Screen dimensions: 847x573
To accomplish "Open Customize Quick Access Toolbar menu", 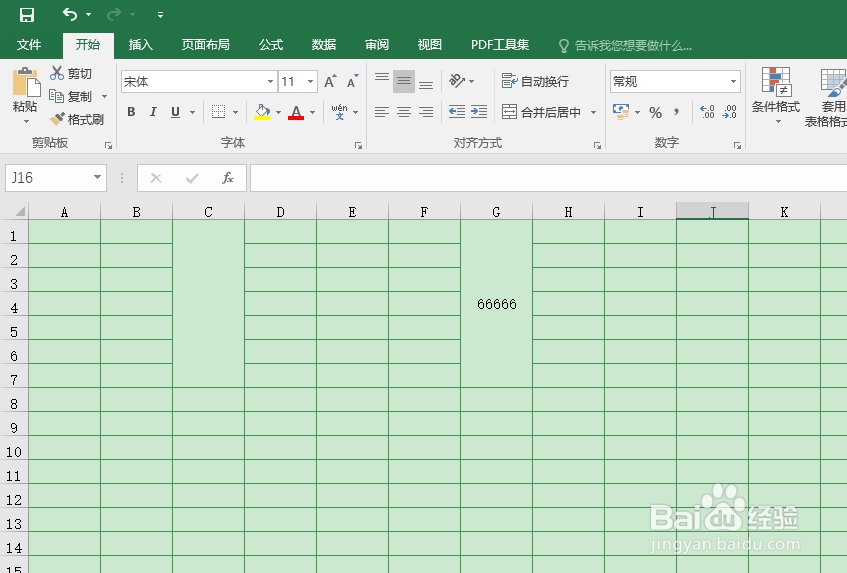I will tap(160, 15).
